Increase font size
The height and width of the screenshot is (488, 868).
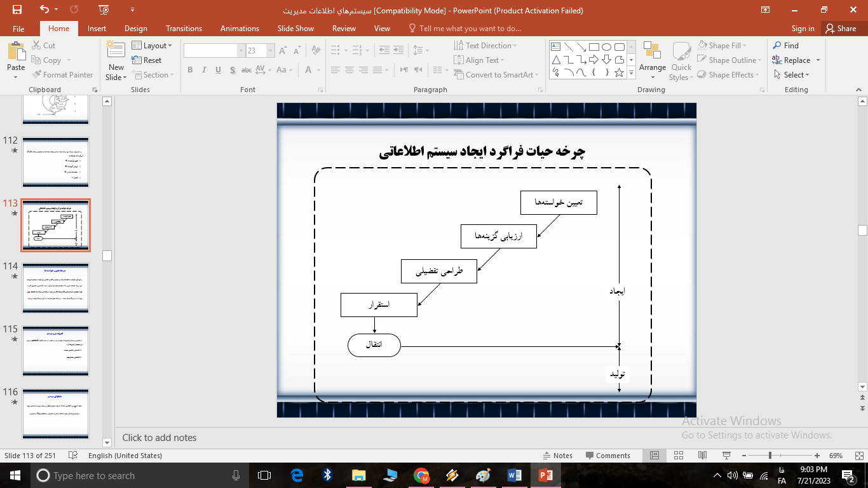click(x=283, y=51)
